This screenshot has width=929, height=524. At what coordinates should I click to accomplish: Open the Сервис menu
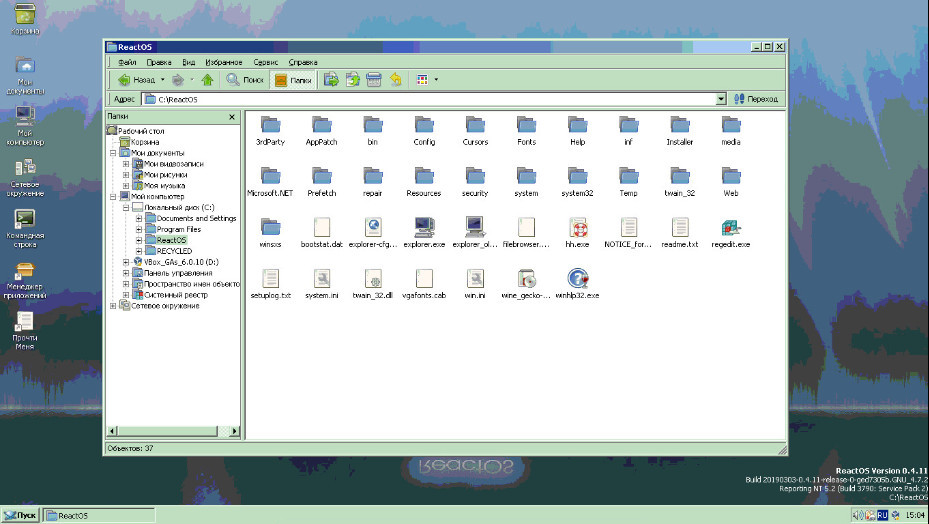[x=265, y=62]
